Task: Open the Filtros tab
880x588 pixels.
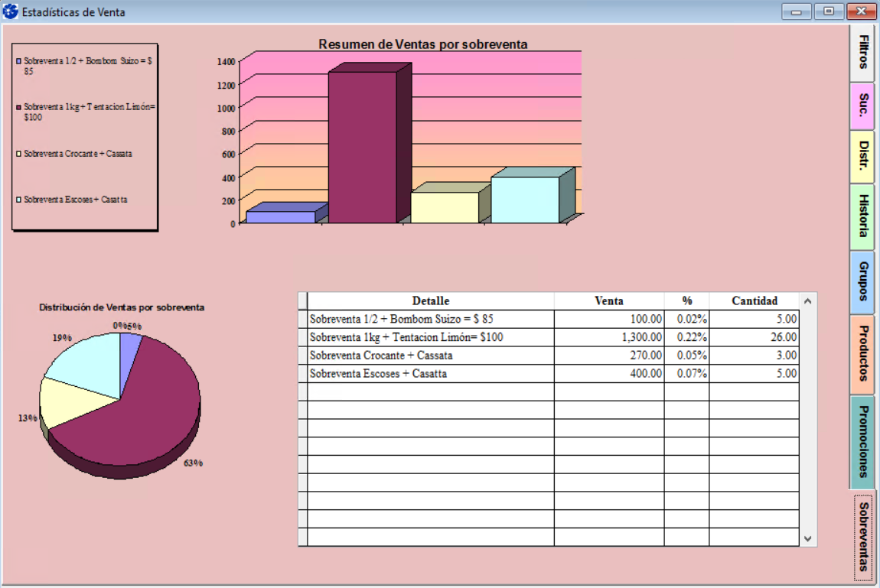Action: click(862, 53)
